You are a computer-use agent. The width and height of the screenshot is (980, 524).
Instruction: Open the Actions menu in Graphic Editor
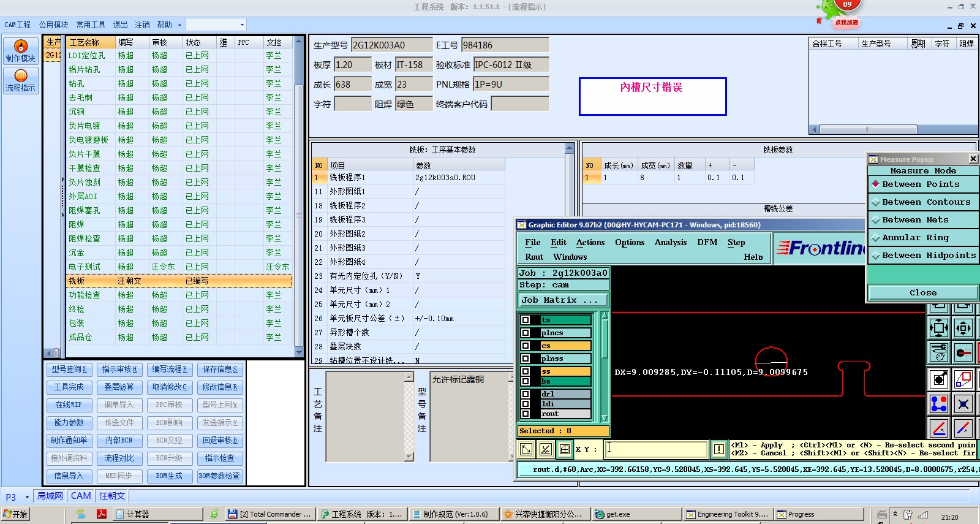pos(590,242)
